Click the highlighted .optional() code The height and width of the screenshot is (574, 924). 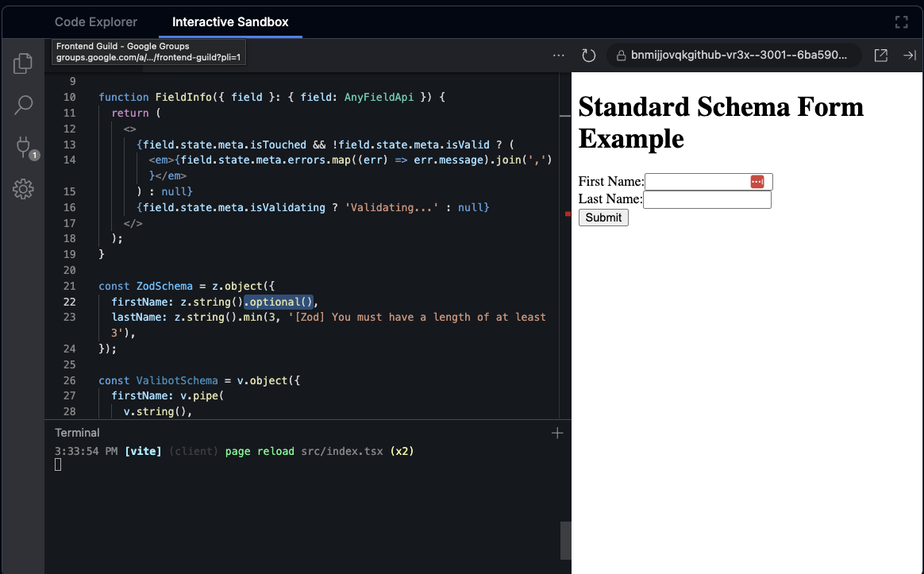[279, 302]
